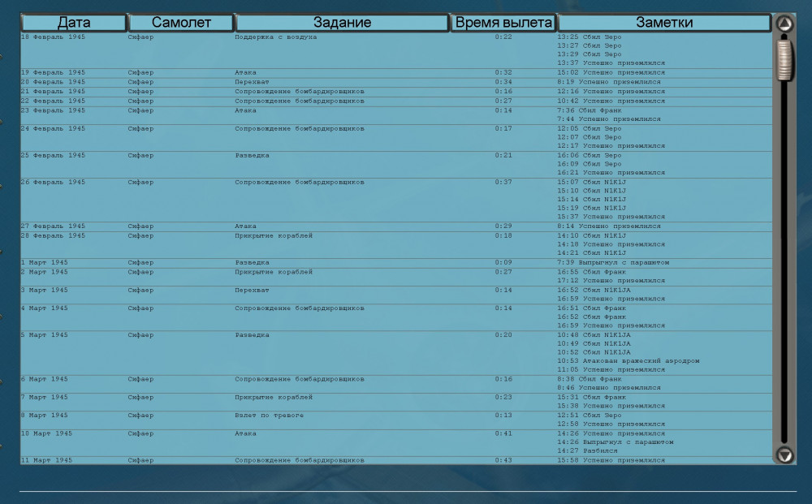This screenshot has width=812, height=504.
Task: Select the 1 Март 1945 date cell
Action: [x=44, y=263]
